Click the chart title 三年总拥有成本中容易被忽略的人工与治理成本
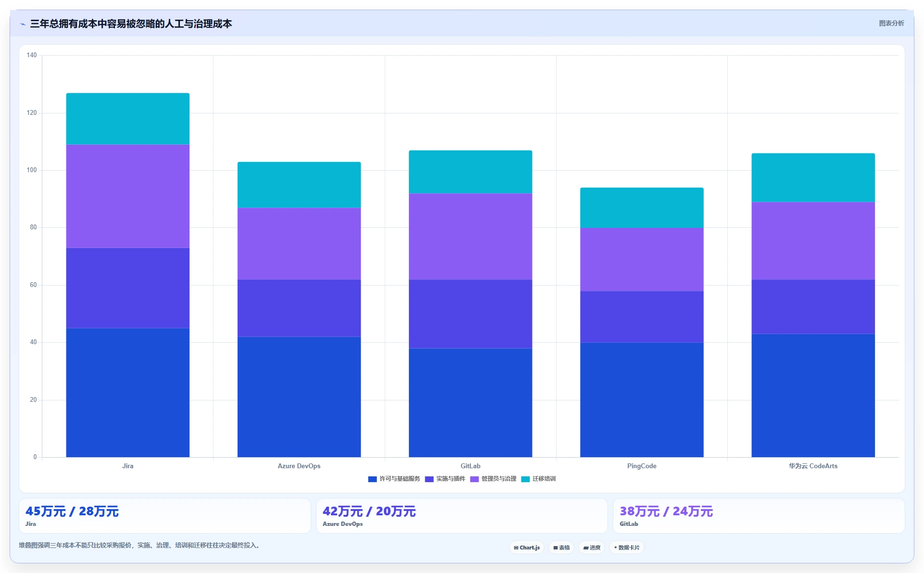Viewport: 924px width, 573px height. [131, 24]
